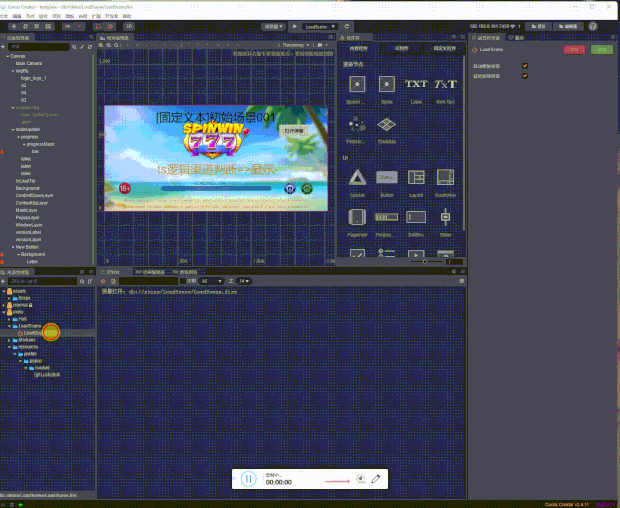This screenshot has width=620, height=508.
Task: Choose the Layout UI component icon
Action: point(416,178)
